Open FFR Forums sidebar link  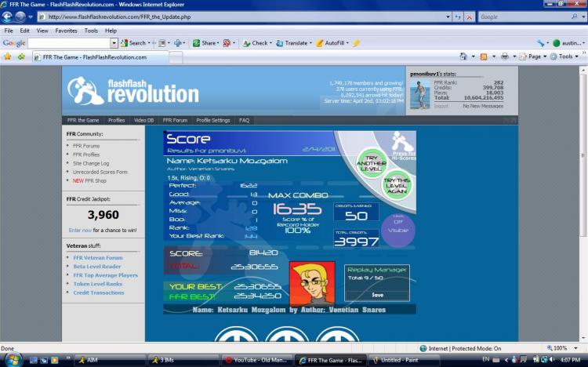(x=86, y=146)
